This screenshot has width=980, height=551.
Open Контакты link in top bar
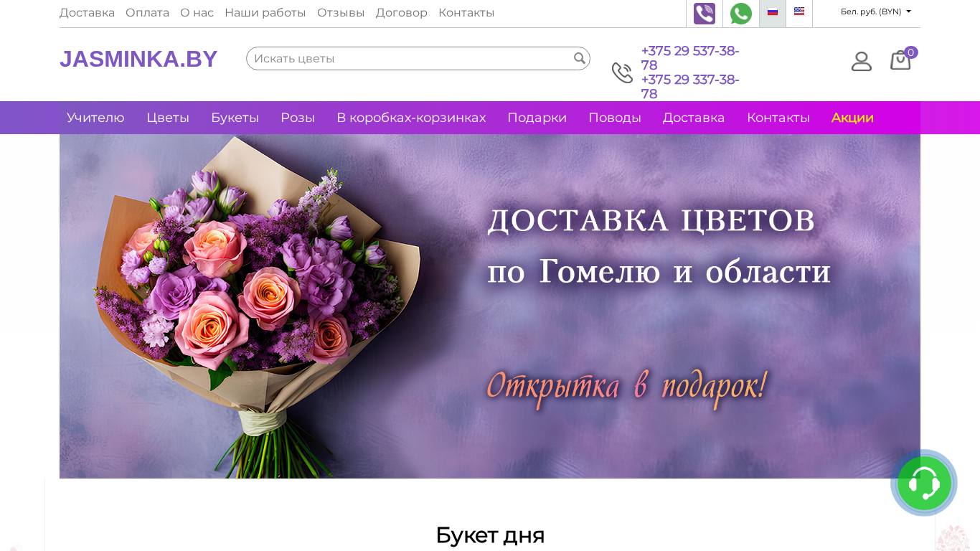pyautogui.click(x=466, y=13)
